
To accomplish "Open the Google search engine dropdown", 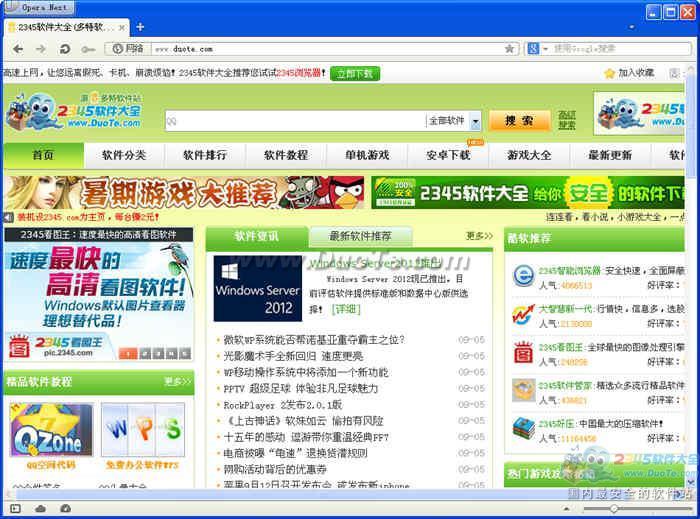I will [536, 48].
